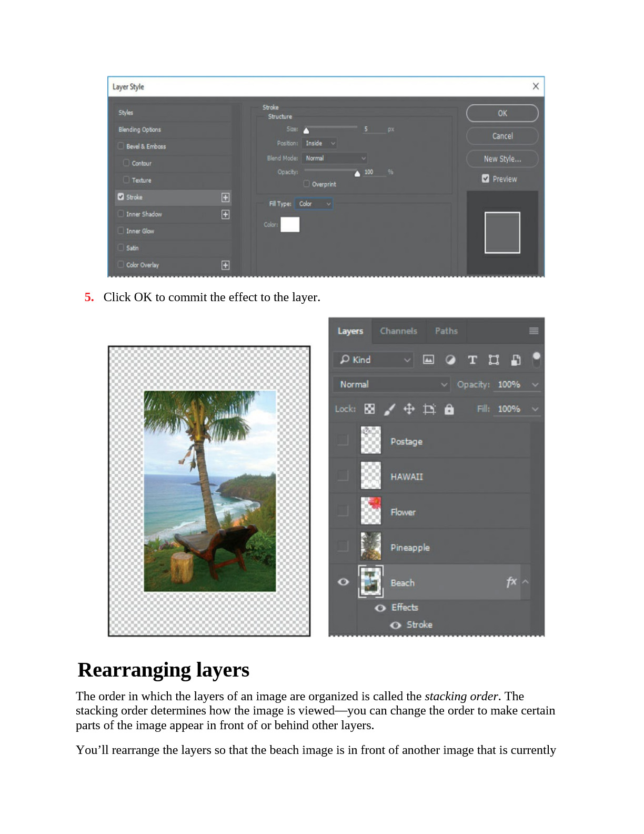This screenshot has width=644, height=834.
Task: Open the stroke Position dropdown
Action: click(x=320, y=143)
